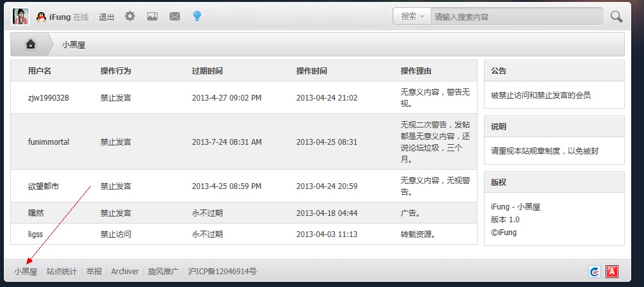
Task: Click 禁止访问 in the ligss row
Action: click(x=116, y=234)
